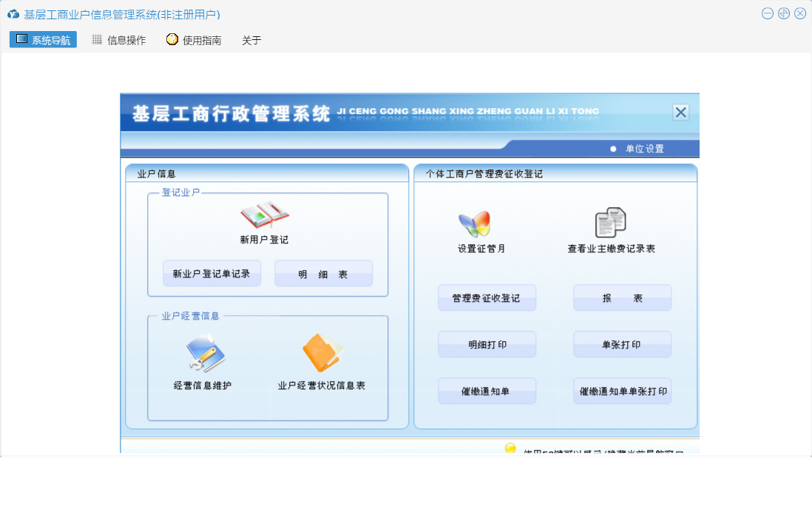Open 单位设置 in the header bar
The height and width of the screenshot is (532, 812).
(643, 149)
